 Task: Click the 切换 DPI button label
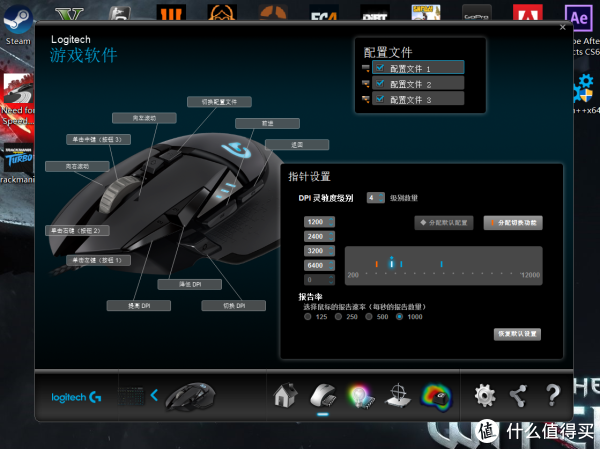point(234,305)
